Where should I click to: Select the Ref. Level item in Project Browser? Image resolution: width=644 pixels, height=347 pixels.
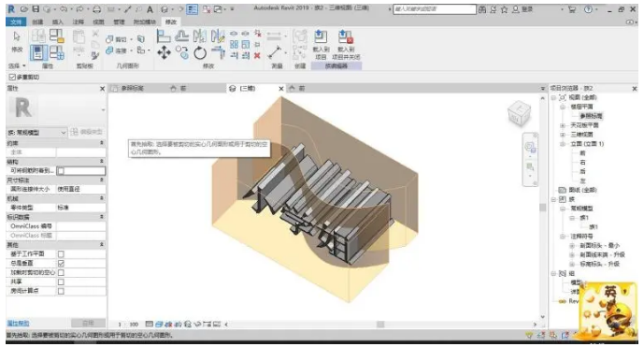point(591,116)
